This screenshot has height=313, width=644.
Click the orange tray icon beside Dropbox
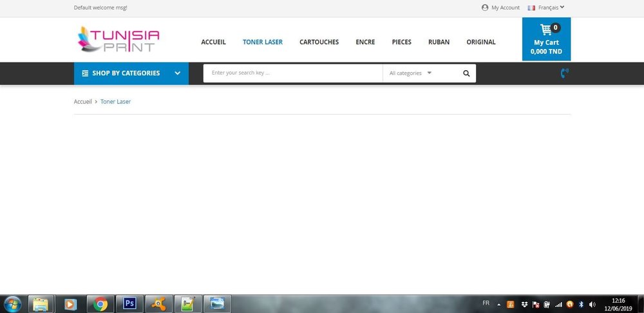[x=511, y=305]
